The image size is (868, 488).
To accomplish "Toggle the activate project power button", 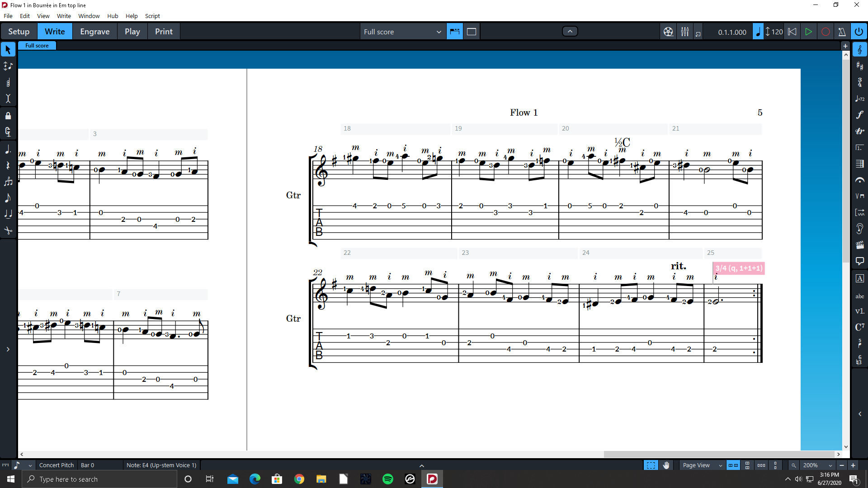I will pos(859,32).
